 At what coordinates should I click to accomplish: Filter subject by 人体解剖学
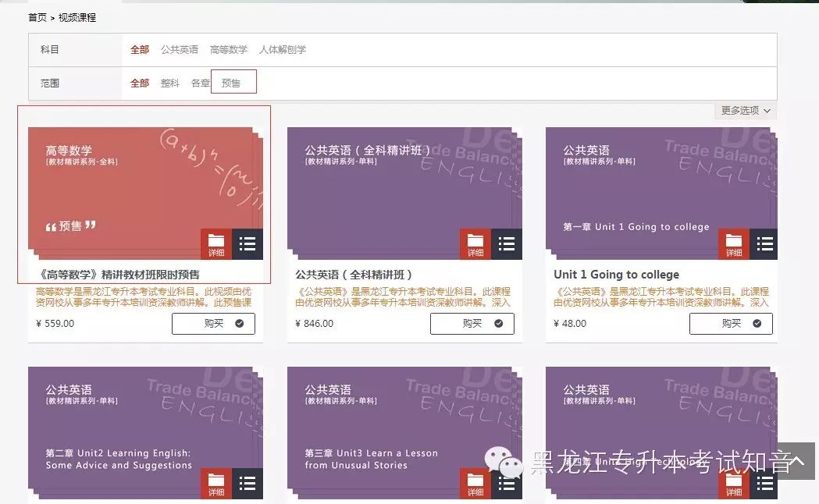point(283,50)
